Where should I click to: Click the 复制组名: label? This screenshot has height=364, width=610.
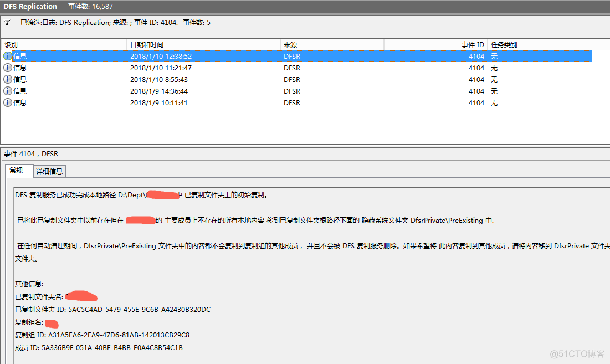29,322
